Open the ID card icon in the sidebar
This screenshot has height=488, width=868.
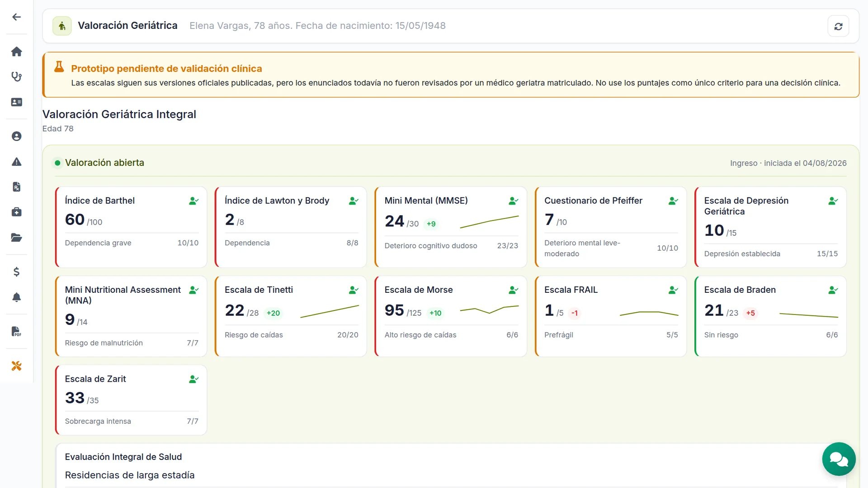click(x=16, y=102)
